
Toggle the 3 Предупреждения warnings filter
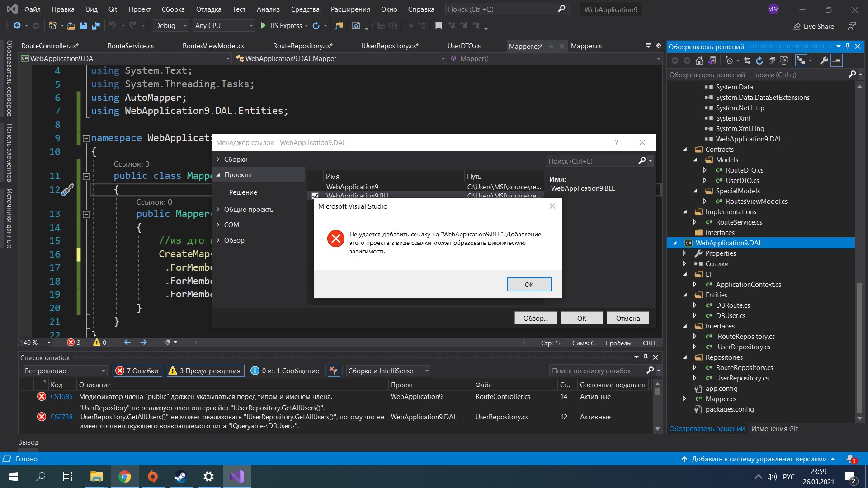coord(206,371)
